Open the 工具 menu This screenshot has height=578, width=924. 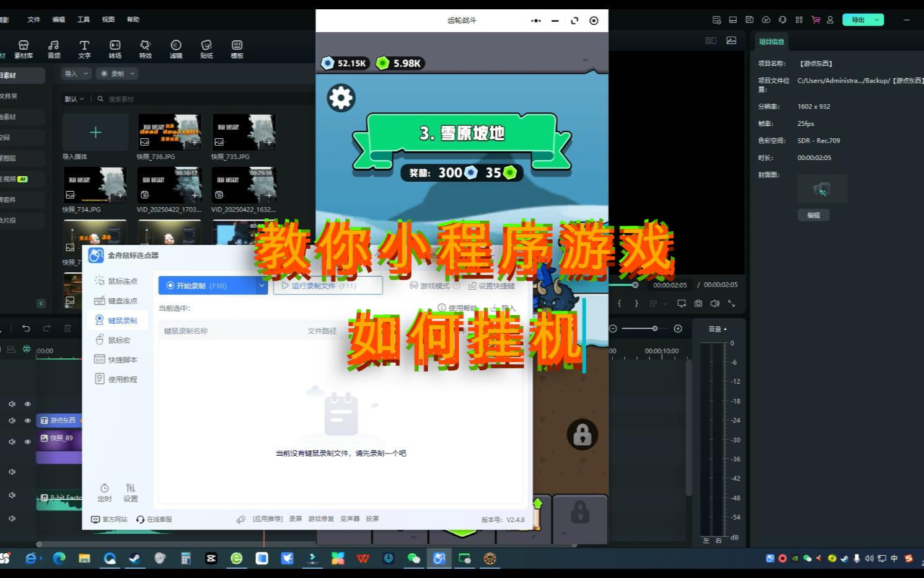(83, 20)
